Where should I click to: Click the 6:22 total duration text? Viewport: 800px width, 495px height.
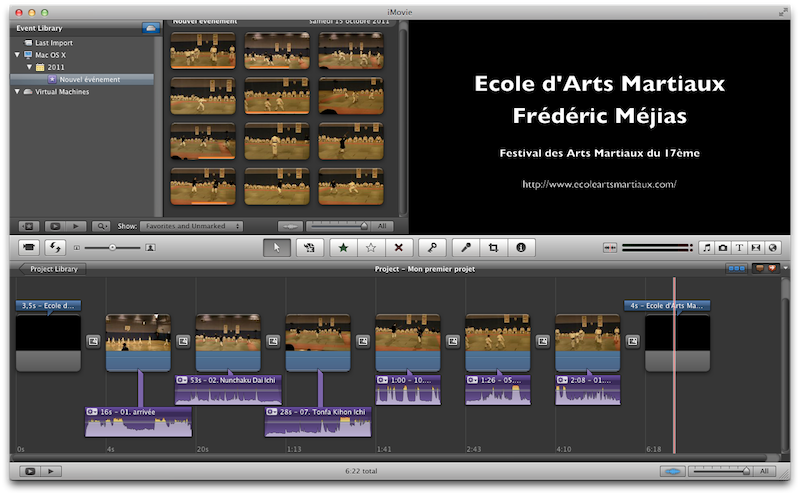tap(361, 471)
